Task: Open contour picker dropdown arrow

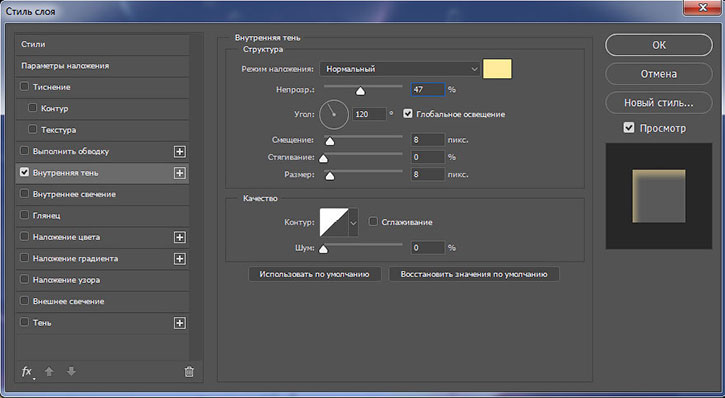Action: (354, 222)
